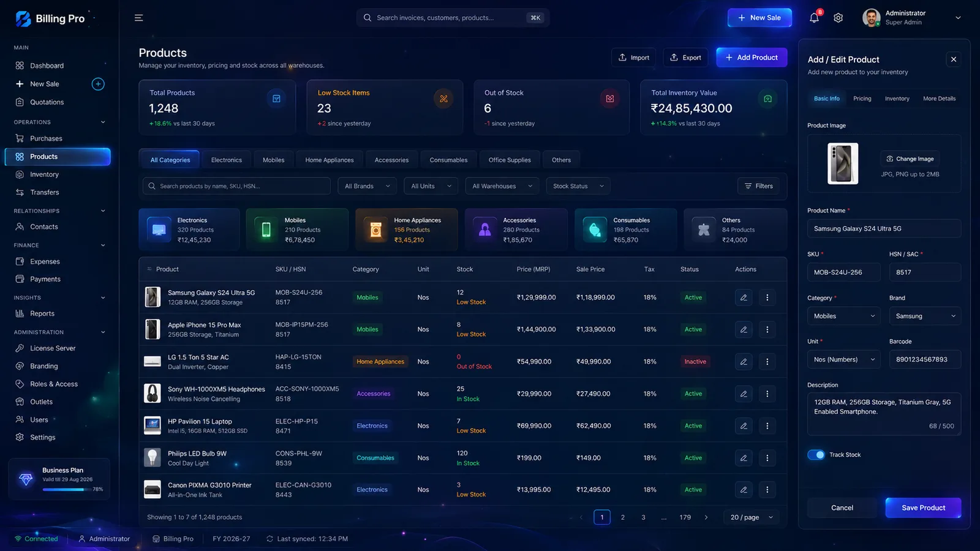Open more actions for Samsung Galaxy row
Image resolution: width=980 pixels, height=551 pixels.
767,298
